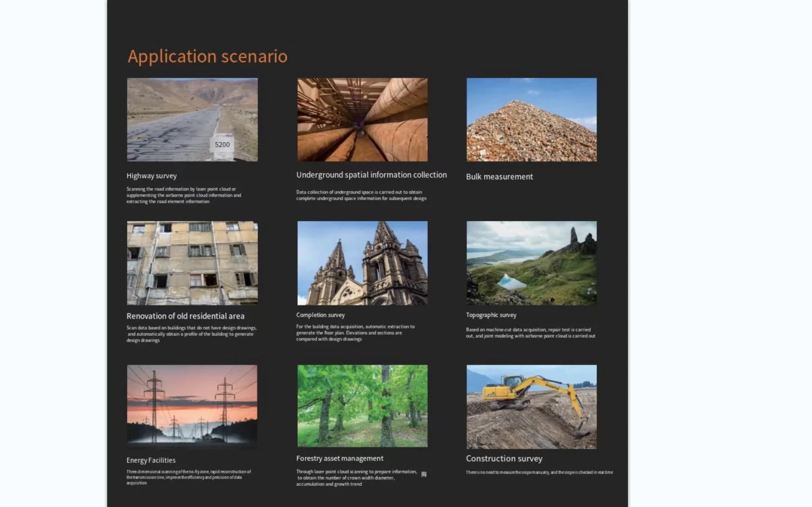Click the underground pipes tunnel image
Image resolution: width=812 pixels, height=507 pixels.
pyautogui.click(x=362, y=120)
